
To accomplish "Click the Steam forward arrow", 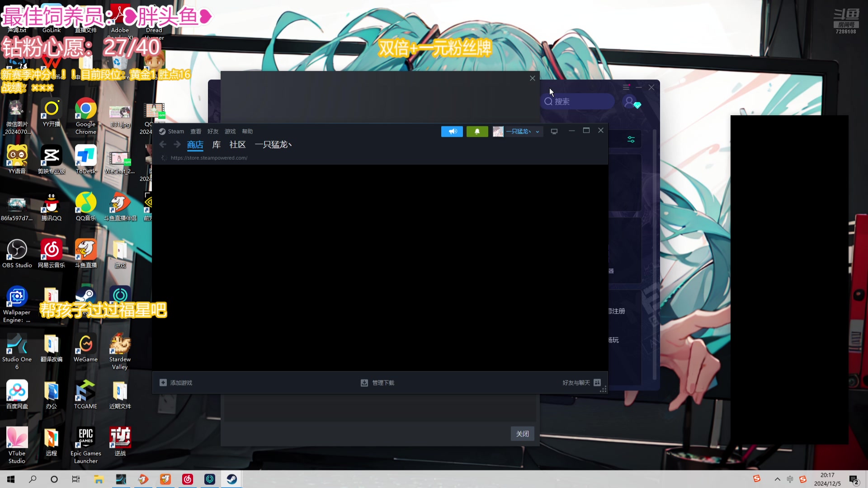I will pyautogui.click(x=177, y=145).
